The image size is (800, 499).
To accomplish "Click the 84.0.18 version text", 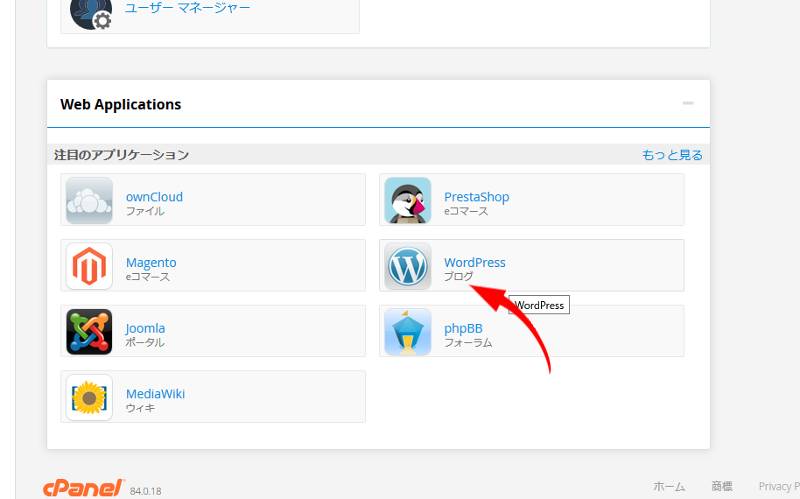I will pyautogui.click(x=145, y=491).
